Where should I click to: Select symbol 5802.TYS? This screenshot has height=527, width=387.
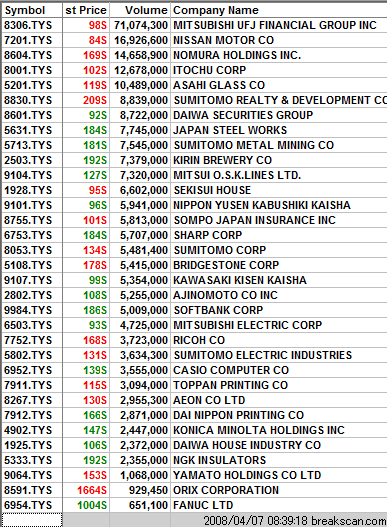click(28, 355)
